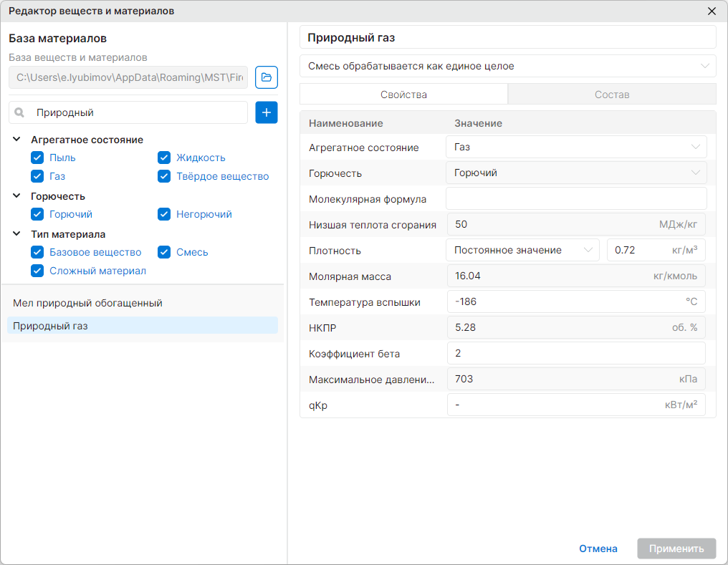The height and width of the screenshot is (565, 728).
Task: Switch to the Свойства tab
Action: pos(404,95)
